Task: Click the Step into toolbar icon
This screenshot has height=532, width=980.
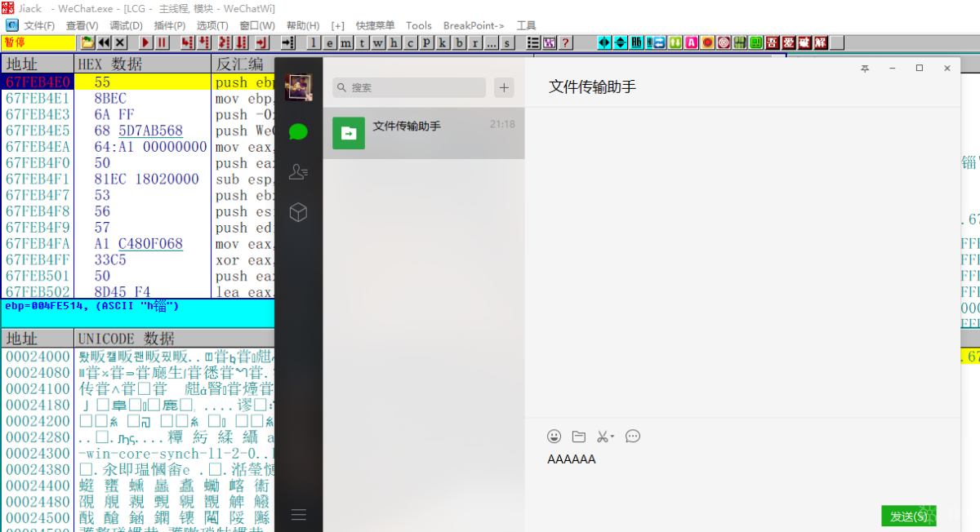Action: point(187,42)
